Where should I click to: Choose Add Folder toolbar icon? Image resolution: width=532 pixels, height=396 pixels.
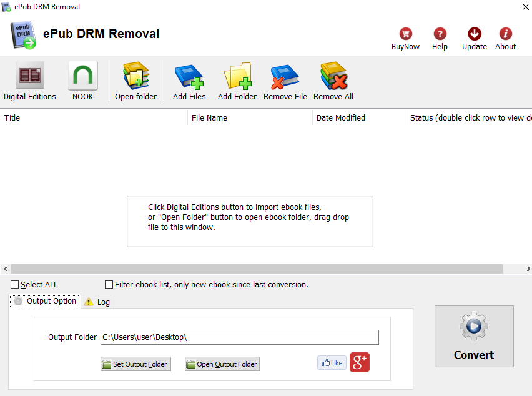pyautogui.click(x=237, y=81)
